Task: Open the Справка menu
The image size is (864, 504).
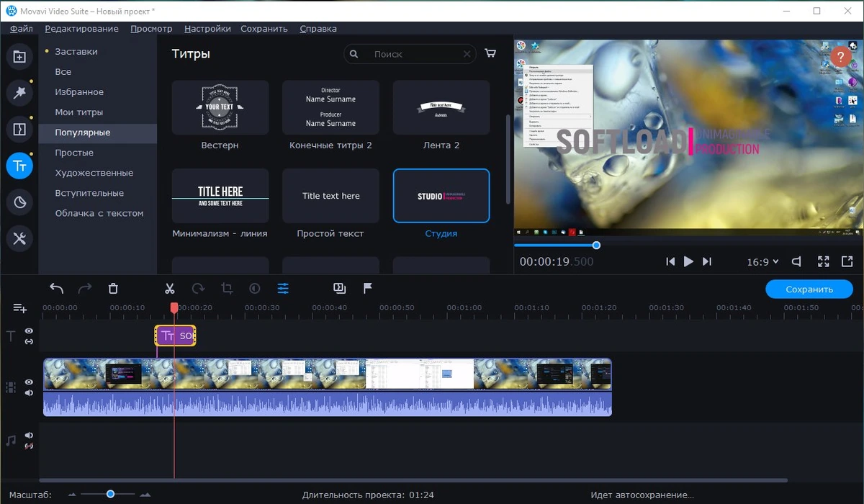Action: pos(318,29)
